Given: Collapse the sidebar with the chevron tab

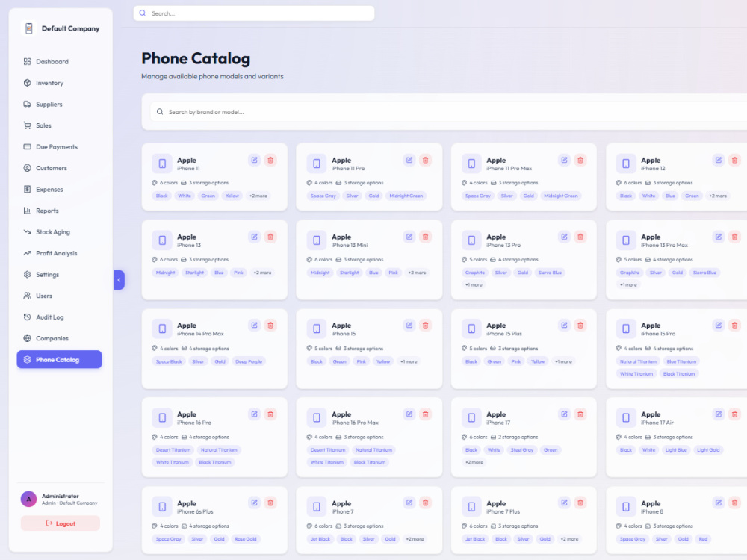Looking at the screenshot, I should point(119,280).
